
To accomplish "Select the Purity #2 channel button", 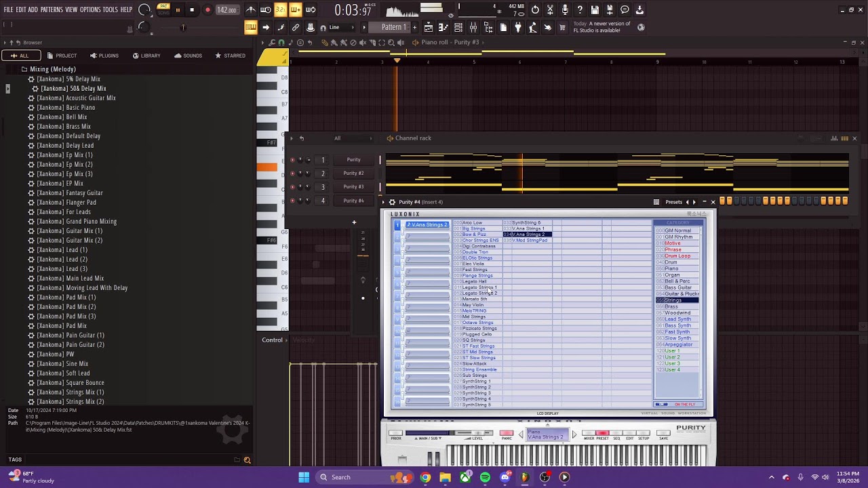I will tap(353, 174).
